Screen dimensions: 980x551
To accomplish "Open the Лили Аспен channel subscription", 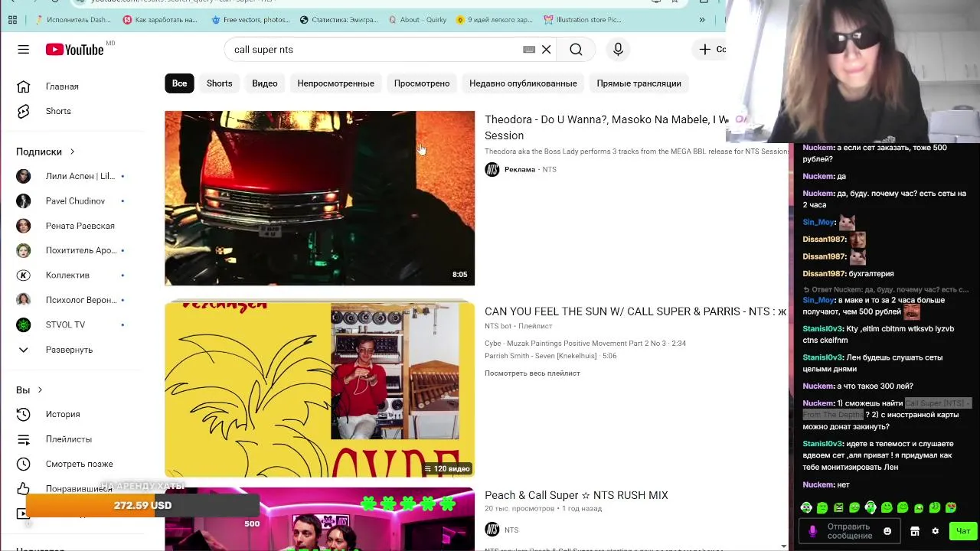I will click(73, 176).
